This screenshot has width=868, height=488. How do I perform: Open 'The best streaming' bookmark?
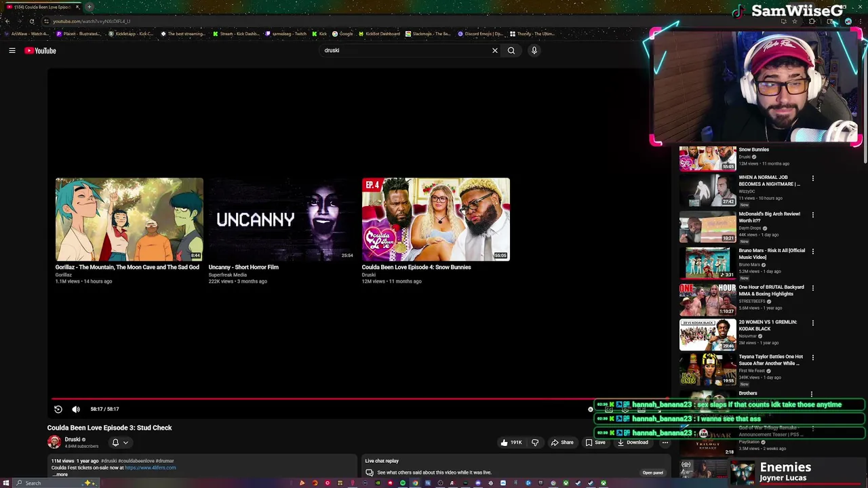(183, 34)
